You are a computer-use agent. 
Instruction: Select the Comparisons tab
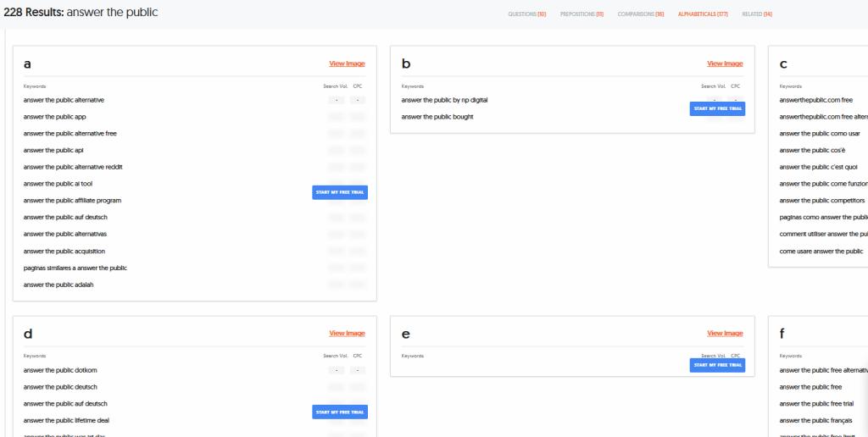641,14
